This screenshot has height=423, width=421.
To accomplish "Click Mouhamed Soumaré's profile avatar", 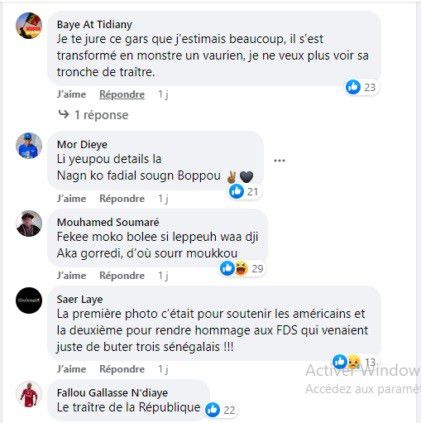I will coord(29,223).
